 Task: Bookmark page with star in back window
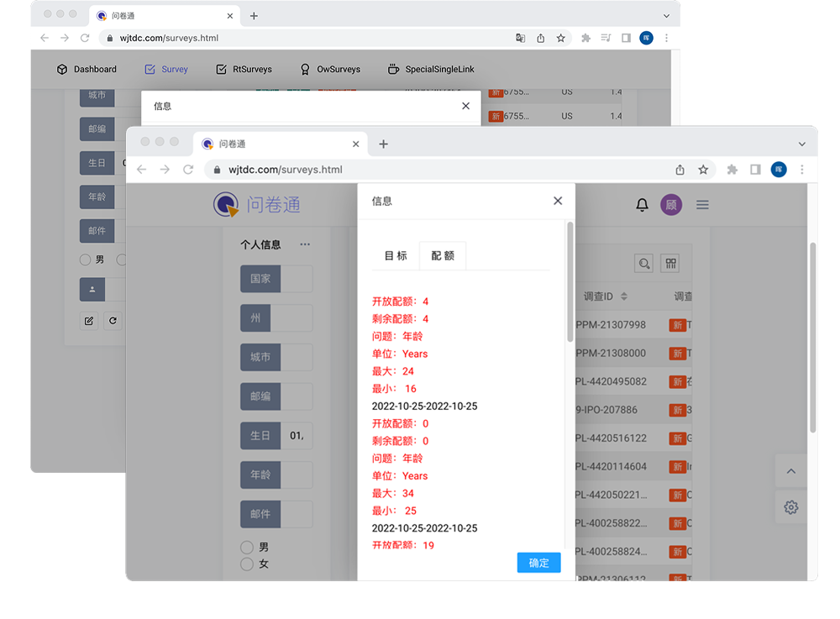click(x=560, y=38)
